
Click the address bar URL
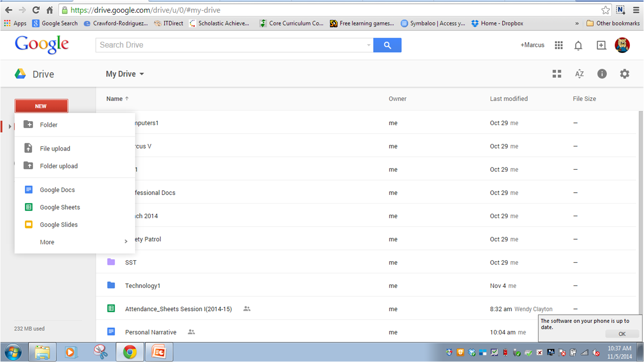146,10
